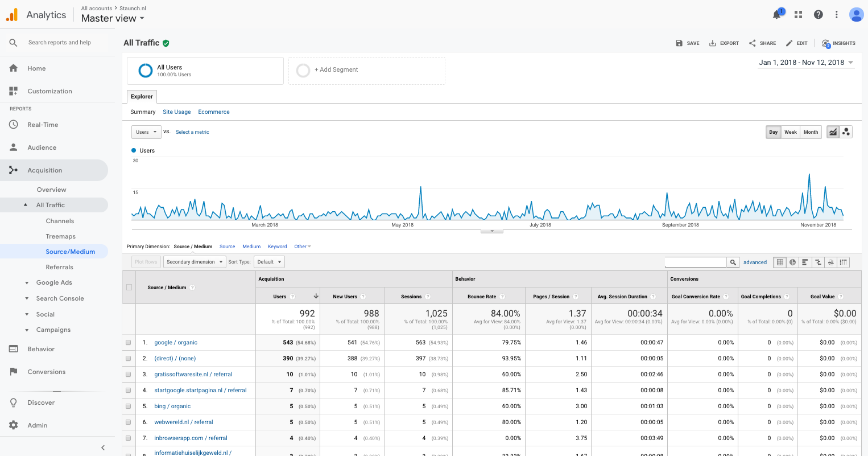The width and height of the screenshot is (868, 456).
Task: Tick the checkbox for bing / organic row
Action: coord(129,406)
